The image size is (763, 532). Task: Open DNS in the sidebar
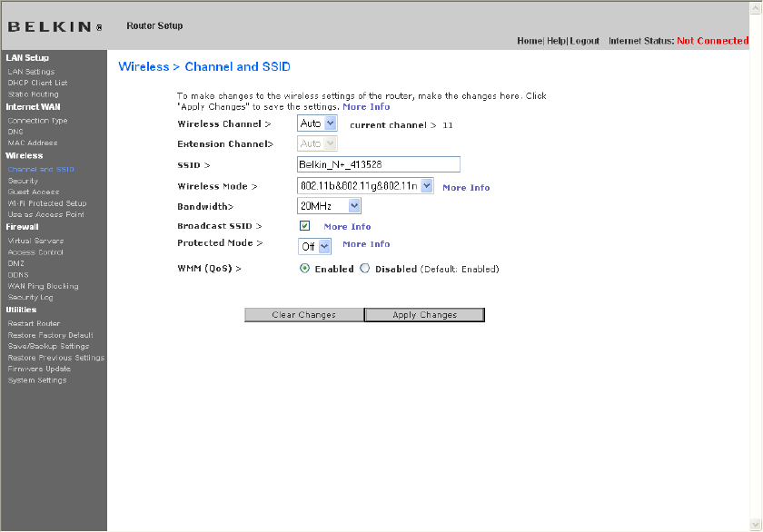click(15, 132)
